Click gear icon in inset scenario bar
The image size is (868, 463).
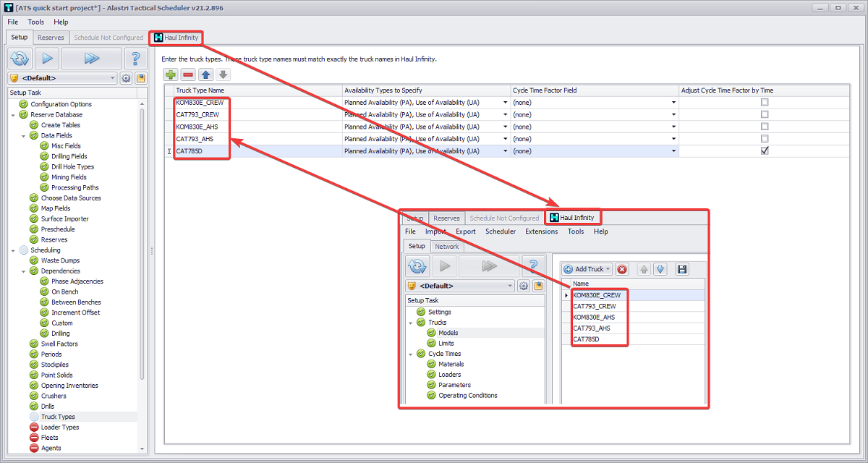tap(524, 286)
